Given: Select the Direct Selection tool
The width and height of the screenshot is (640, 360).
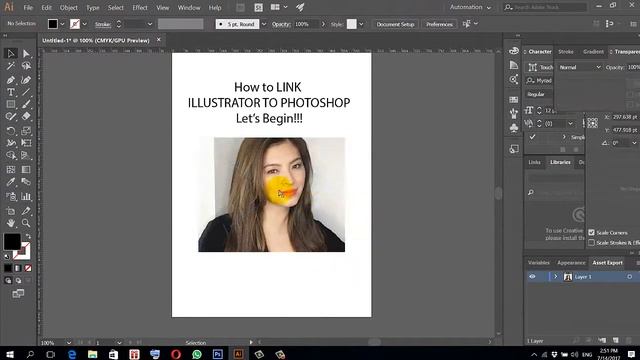Looking at the screenshot, I should pyautogui.click(x=26, y=53).
